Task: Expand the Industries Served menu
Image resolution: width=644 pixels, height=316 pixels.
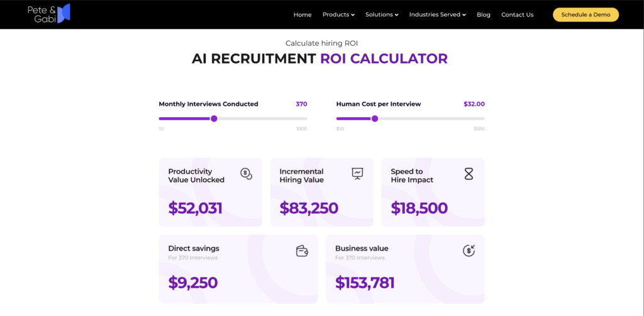Action: (x=438, y=15)
